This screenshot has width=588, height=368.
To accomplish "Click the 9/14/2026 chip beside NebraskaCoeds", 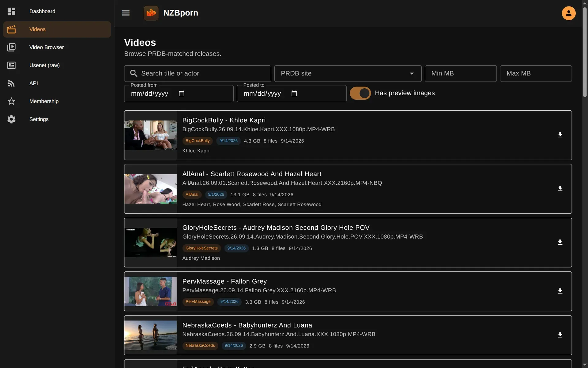I will [x=234, y=346].
